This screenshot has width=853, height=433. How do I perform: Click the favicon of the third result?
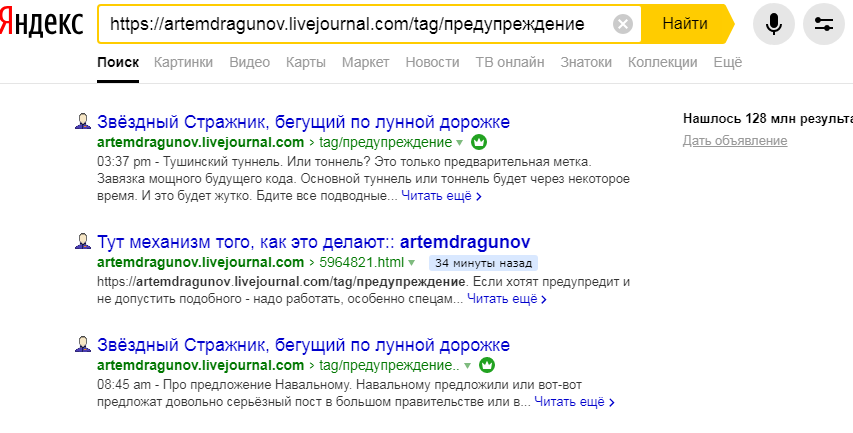(83, 344)
